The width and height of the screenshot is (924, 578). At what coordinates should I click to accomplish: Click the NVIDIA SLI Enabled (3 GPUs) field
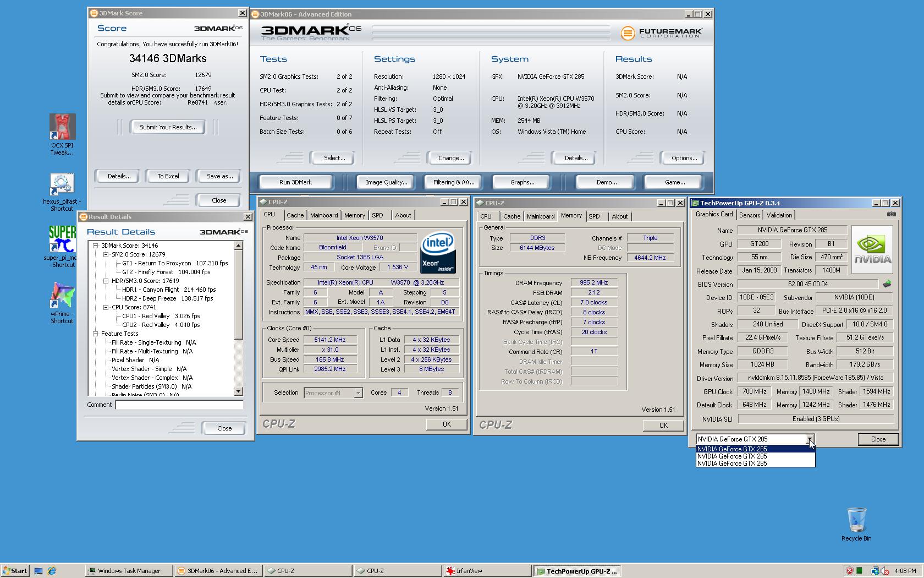click(x=816, y=419)
